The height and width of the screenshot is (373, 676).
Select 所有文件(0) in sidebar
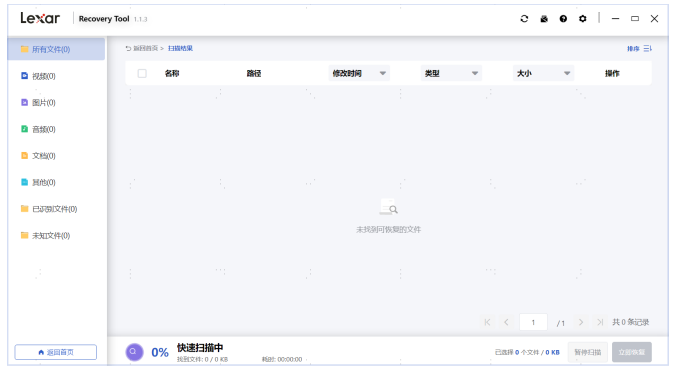point(56,49)
